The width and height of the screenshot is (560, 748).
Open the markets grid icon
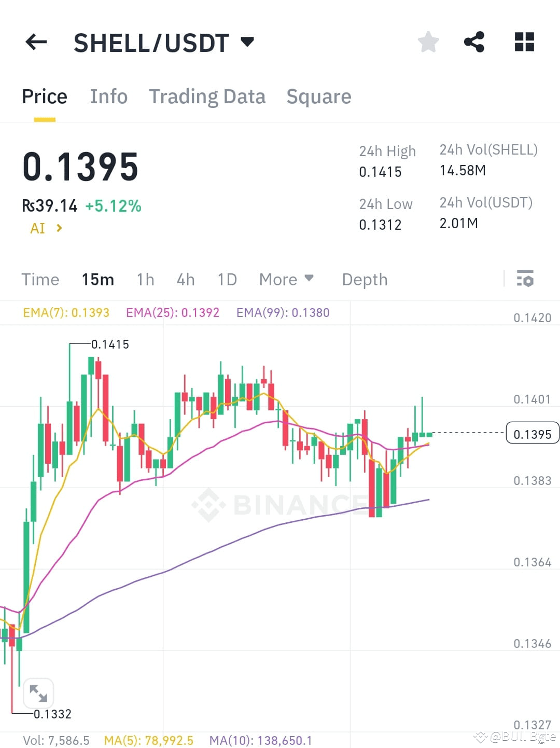[x=524, y=42]
